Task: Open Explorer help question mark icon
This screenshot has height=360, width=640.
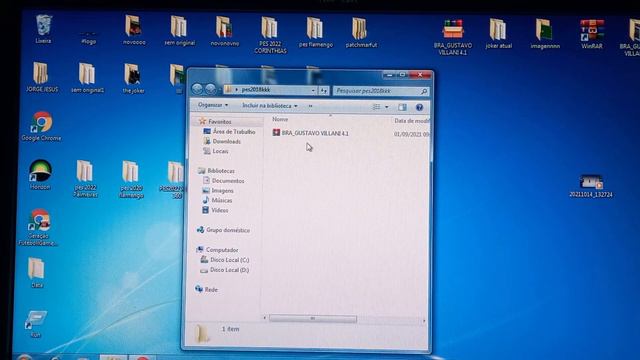Action: [419, 107]
